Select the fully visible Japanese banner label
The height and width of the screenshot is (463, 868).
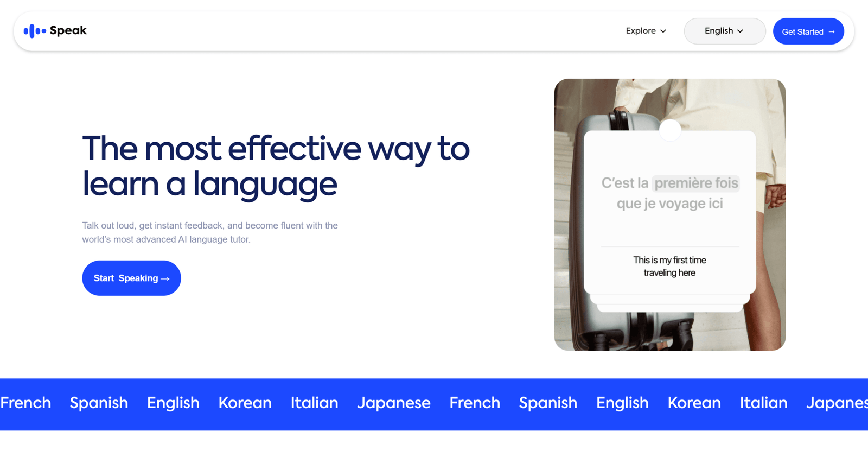coord(393,403)
